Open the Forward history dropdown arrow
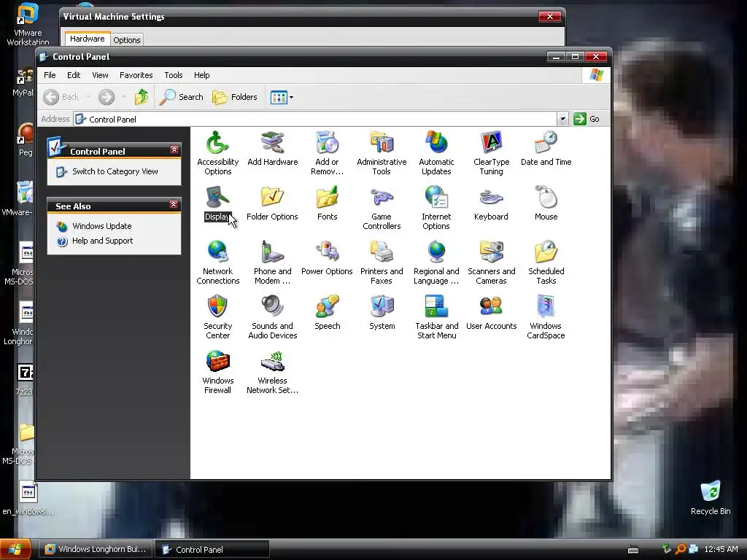This screenshot has width=747, height=560. [124, 97]
